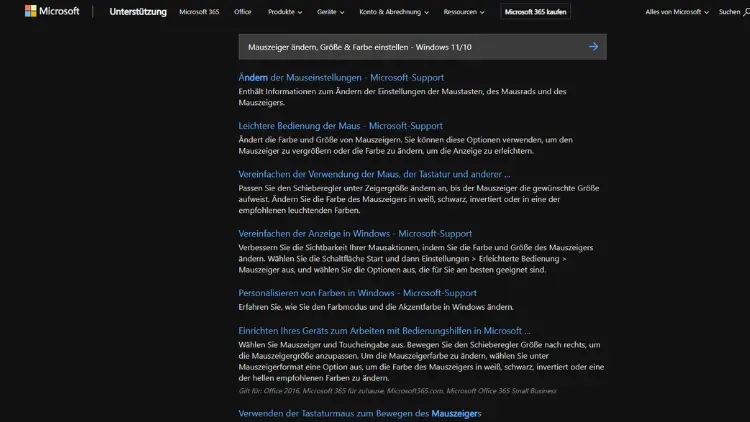
Task: Click the search magnifier icon
Action: 746,12
